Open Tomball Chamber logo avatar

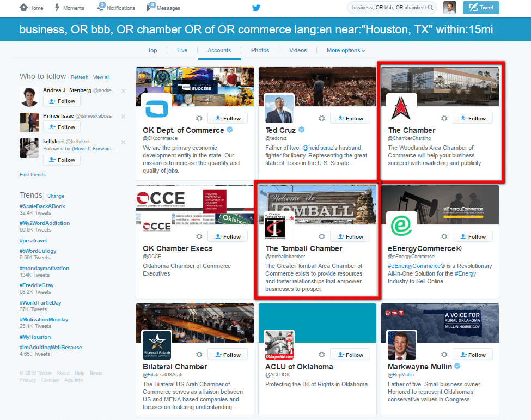point(279,226)
